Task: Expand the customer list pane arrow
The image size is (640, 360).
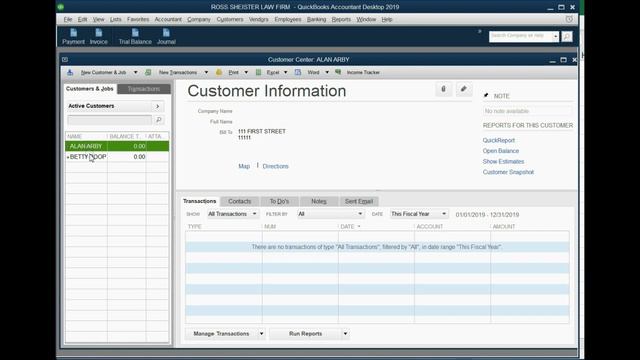Action: pos(158,106)
